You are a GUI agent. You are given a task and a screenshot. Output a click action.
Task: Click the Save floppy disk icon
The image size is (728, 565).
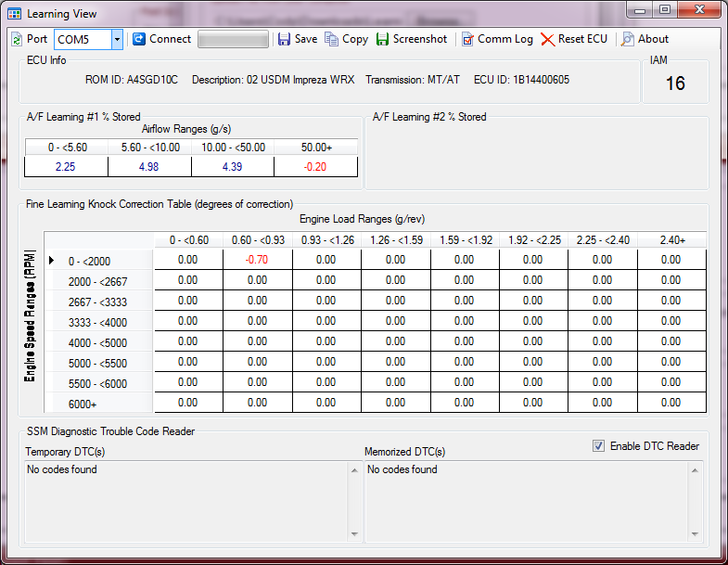point(285,39)
